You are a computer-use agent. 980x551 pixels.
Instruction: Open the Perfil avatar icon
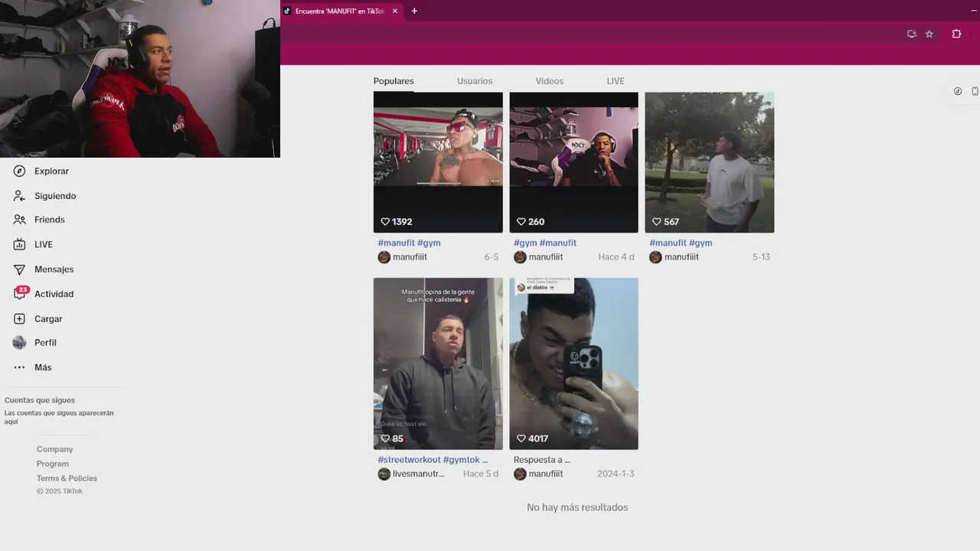(19, 343)
